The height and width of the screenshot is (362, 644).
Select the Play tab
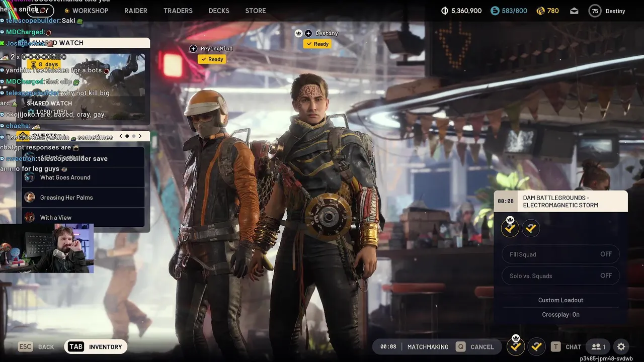[x=41, y=11]
